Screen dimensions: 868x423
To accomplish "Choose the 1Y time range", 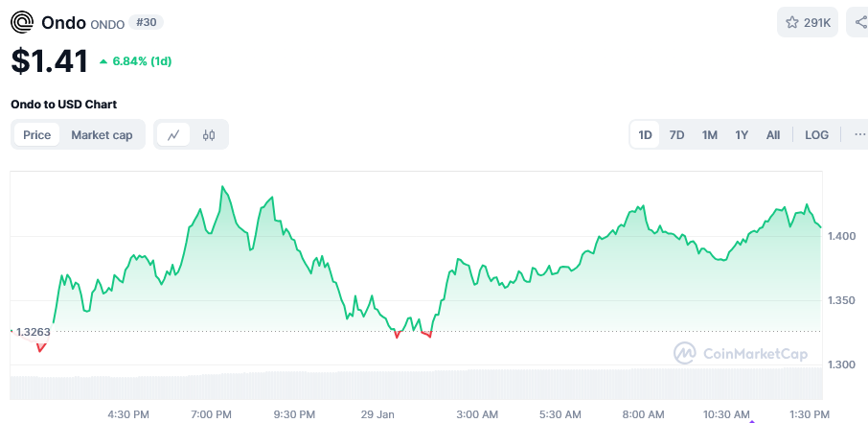I will click(742, 134).
